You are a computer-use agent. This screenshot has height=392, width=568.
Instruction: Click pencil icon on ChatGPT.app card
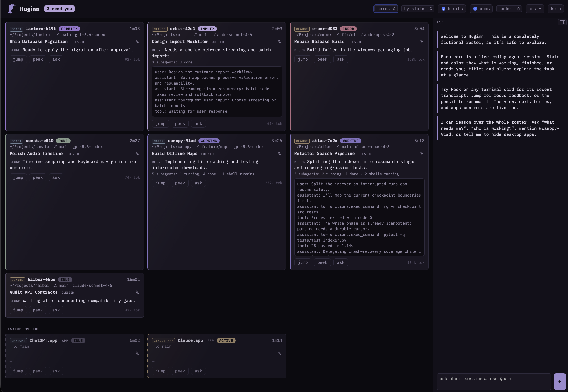pos(137,353)
